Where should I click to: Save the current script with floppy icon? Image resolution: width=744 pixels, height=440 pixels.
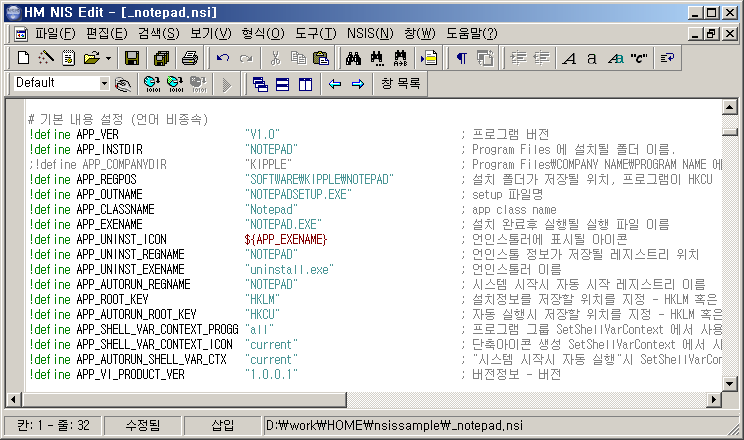pos(130,58)
